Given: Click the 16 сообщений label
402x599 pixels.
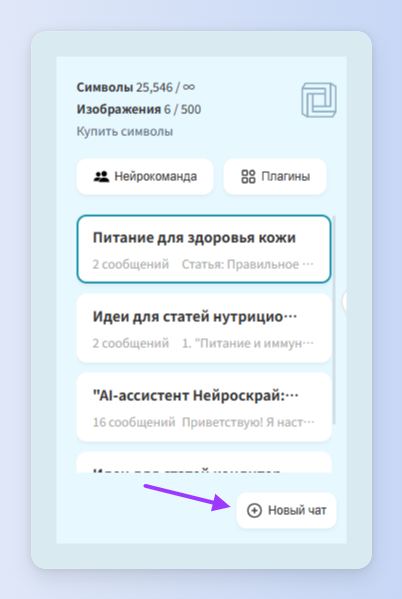Looking at the screenshot, I should pyautogui.click(x=134, y=423).
